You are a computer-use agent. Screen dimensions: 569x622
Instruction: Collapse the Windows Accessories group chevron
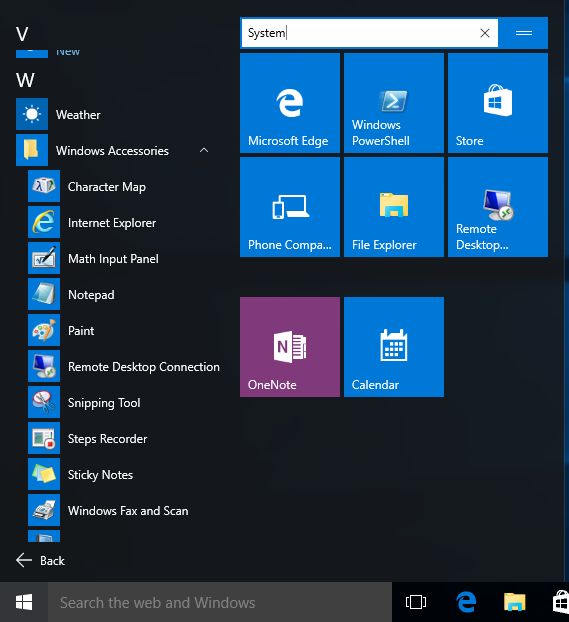[x=204, y=150]
